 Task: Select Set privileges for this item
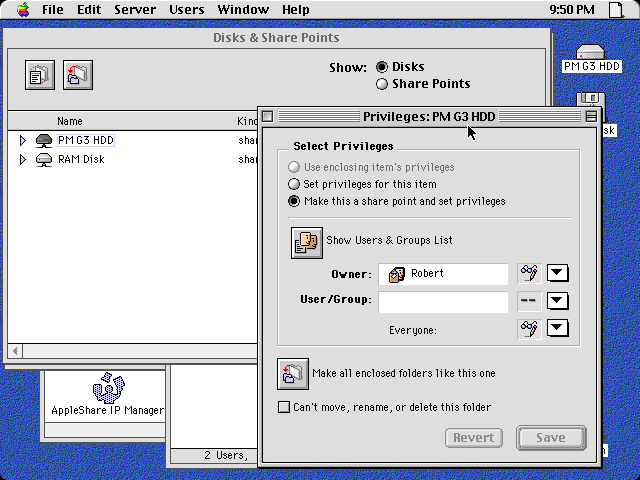[294, 184]
